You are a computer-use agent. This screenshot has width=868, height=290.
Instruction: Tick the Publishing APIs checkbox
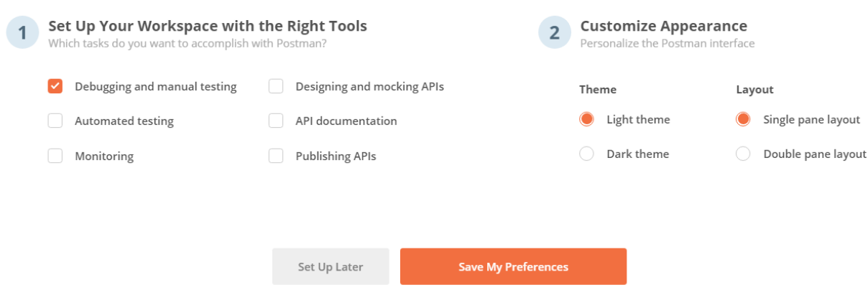(276, 156)
